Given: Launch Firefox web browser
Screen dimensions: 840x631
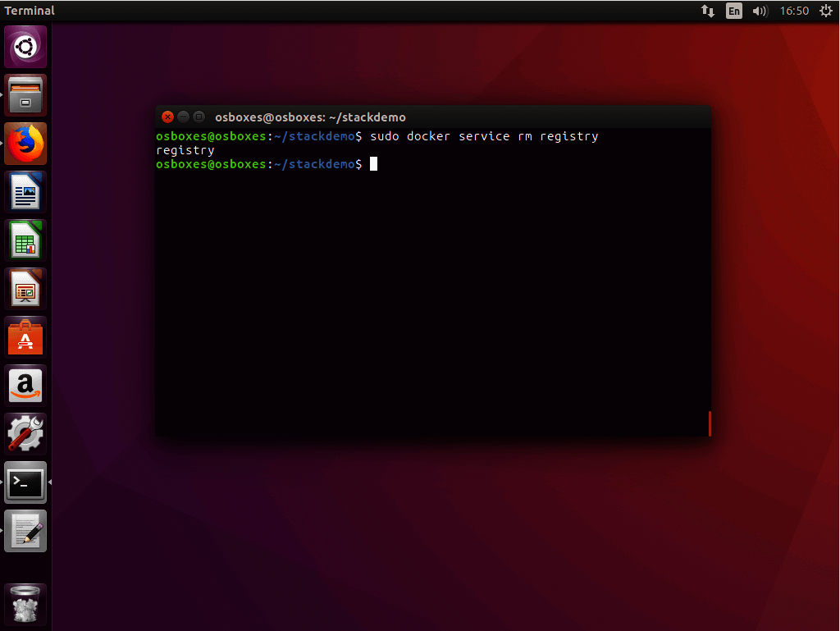Looking at the screenshot, I should pos(25,144).
